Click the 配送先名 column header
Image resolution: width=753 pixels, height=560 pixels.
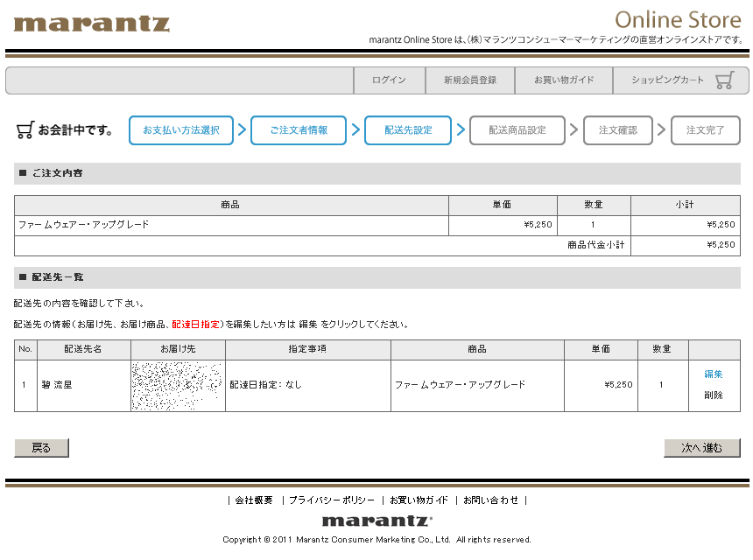pyautogui.click(x=83, y=349)
